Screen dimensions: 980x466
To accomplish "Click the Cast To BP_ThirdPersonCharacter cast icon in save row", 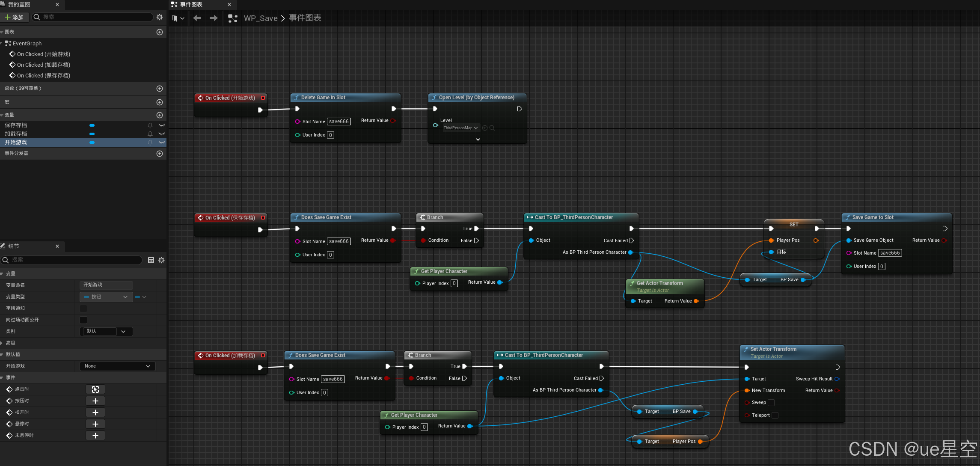I will 530,217.
